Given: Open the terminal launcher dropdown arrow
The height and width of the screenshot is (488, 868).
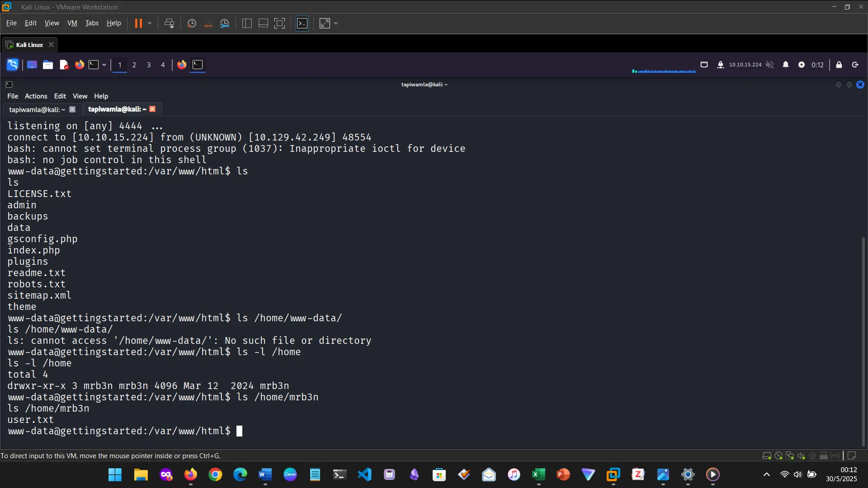Looking at the screenshot, I should tap(104, 65).
